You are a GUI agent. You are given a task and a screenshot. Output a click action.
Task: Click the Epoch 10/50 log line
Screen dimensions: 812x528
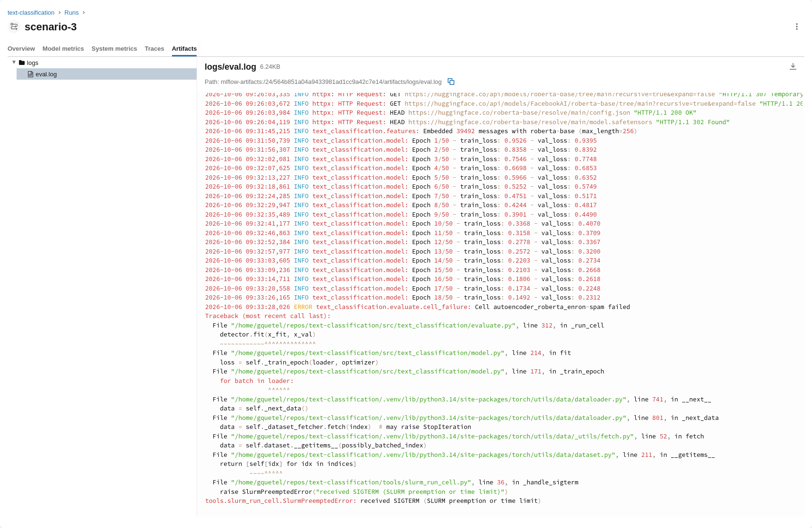pyautogui.click(x=403, y=224)
